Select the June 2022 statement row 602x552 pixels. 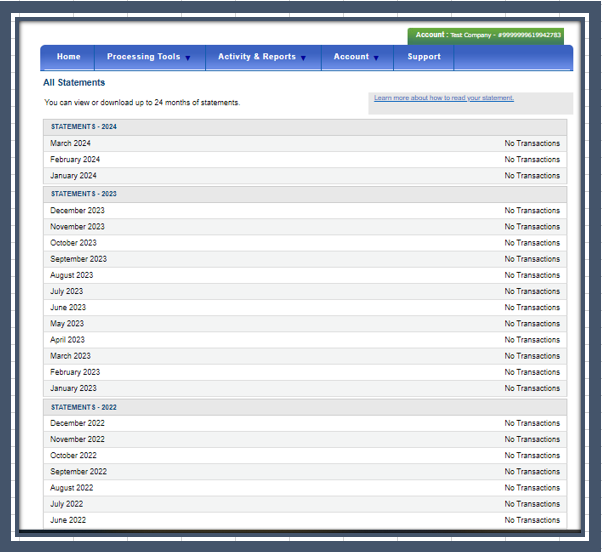pos(305,520)
